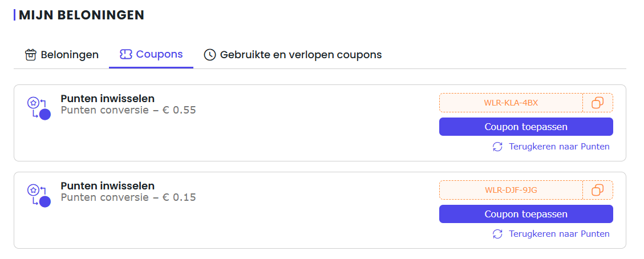This screenshot has width=644, height=259.
Task: Click the points conversion icon of the € 0.55 coupon
Action: pyautogui.click(x=39, y=108)
